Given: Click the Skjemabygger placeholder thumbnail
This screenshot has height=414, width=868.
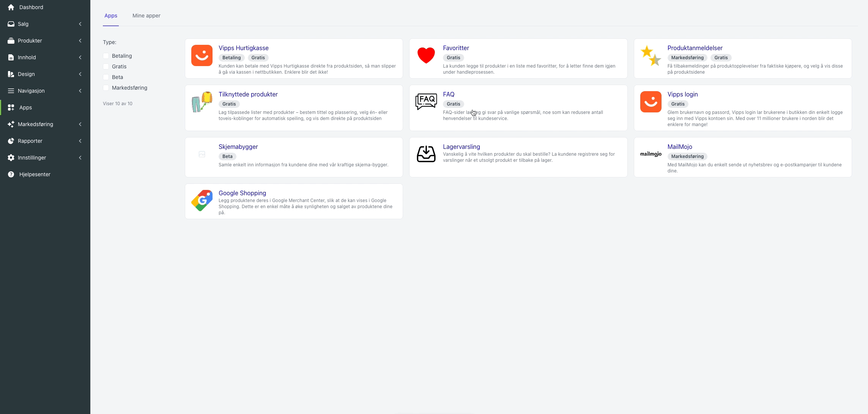Looking at the screenshot, I should pyautogui.click(x=202, y=154).
